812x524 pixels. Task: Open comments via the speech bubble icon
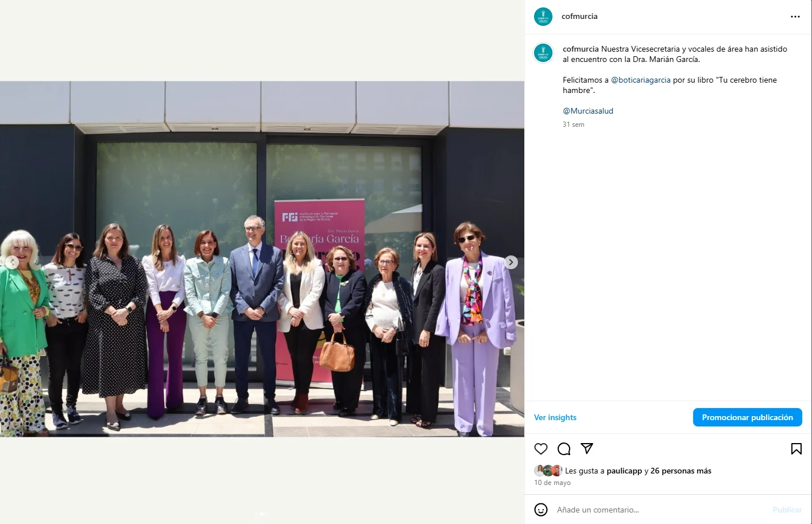[x=564, y=449]
